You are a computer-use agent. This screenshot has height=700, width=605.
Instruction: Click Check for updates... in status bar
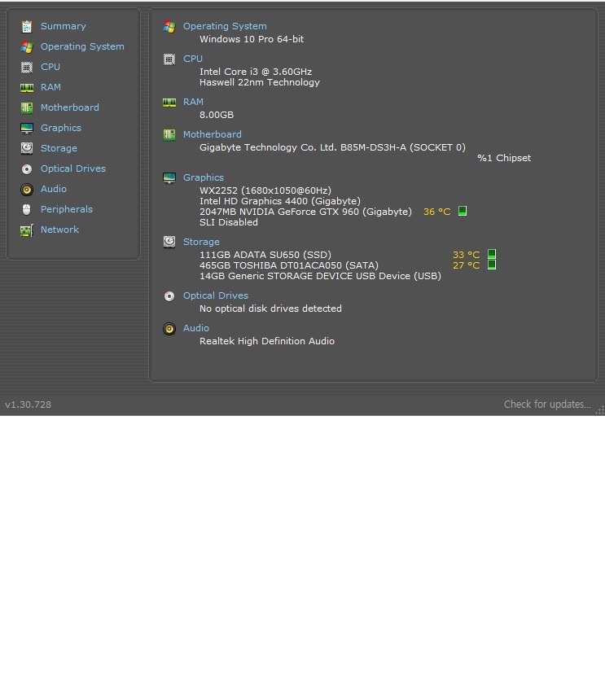(x=547, y=405)
